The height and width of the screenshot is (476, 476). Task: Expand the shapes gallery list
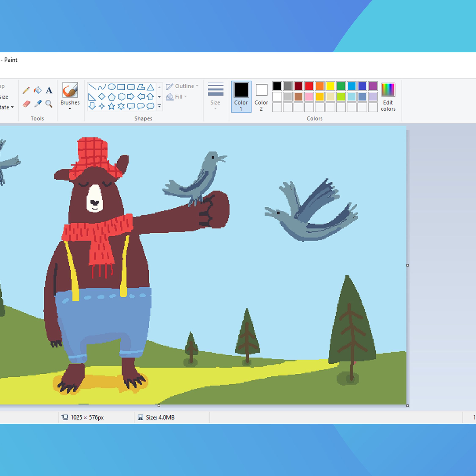click(x=159, y=106)
